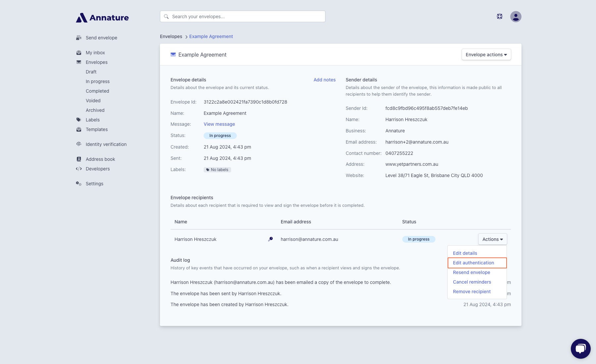
Task: Focus the Search your envelopes field
Action: (x=243, y=17)
